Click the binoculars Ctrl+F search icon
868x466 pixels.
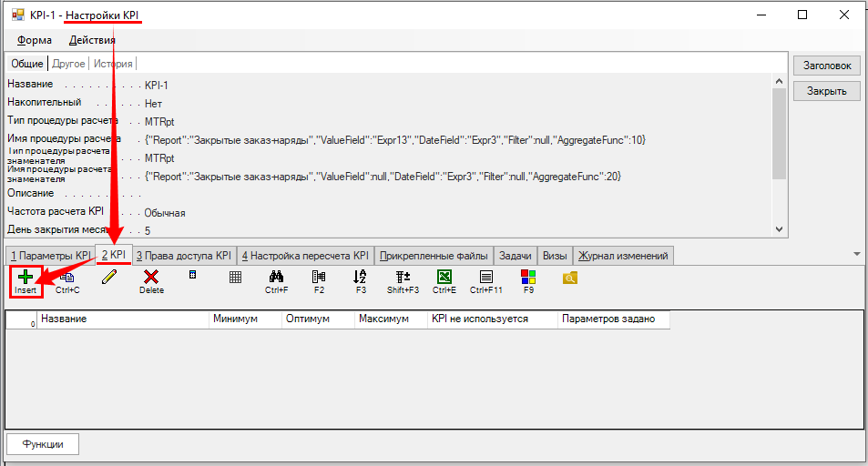tap(277, 277)
